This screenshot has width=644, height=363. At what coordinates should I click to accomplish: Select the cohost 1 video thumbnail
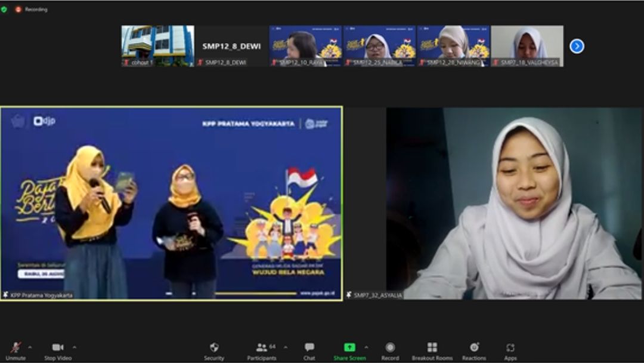click(x=157, y=46)
